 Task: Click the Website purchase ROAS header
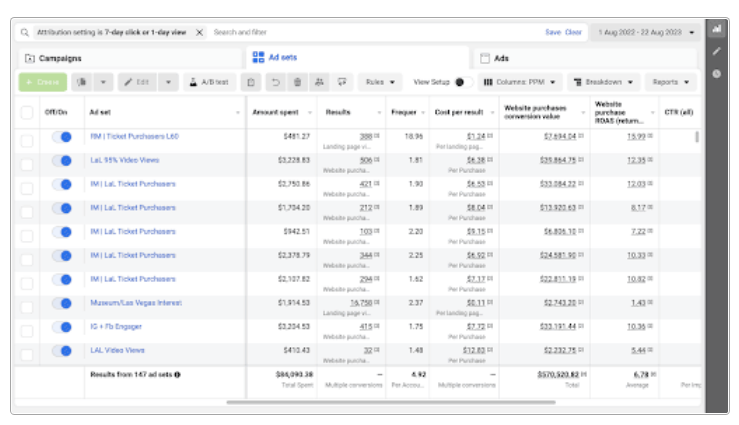(x=619, y=112)
